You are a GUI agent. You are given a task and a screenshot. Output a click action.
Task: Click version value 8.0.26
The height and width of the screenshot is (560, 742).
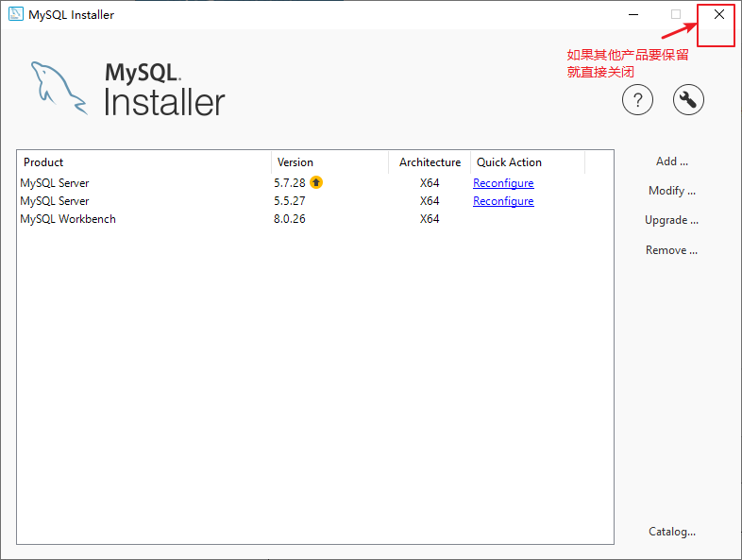point(289,219)
